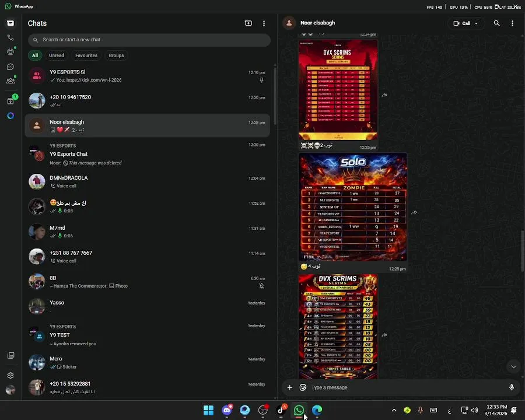This screenshot has height=420, width=525.
Task: Click the pinned icon on Y9 ESPORTS Sl
Action: [x=261, y=80]
